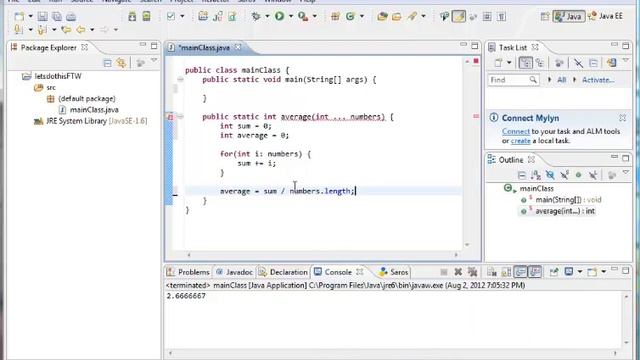Click the create link for local task

[x=520, y=141]
